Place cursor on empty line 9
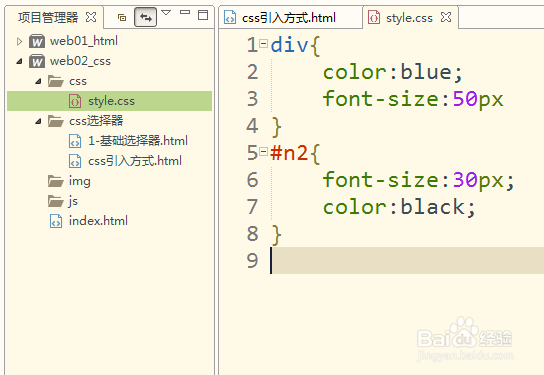 click(407, 261)
